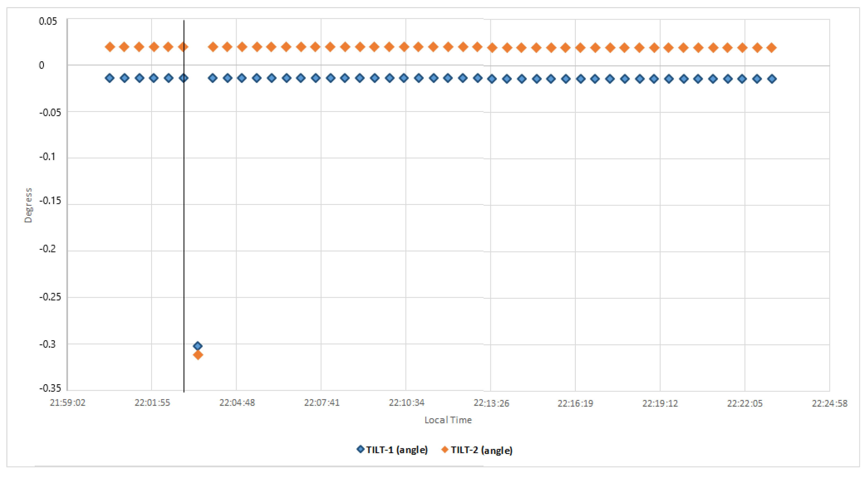Viewport: 868px width, 480px height.
Task: Click the "TILT-2 (angle)" legend label
Action: tap(482, 450)
